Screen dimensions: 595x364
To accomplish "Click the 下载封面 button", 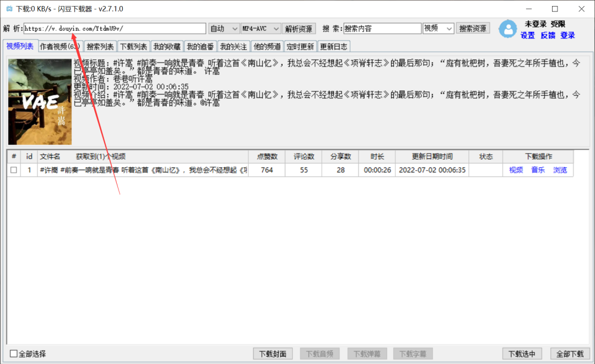I will coord(273,354).
